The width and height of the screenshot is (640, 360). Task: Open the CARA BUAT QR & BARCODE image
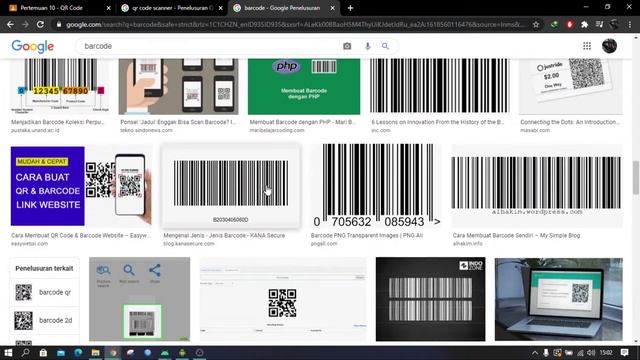tap(81, 186)
